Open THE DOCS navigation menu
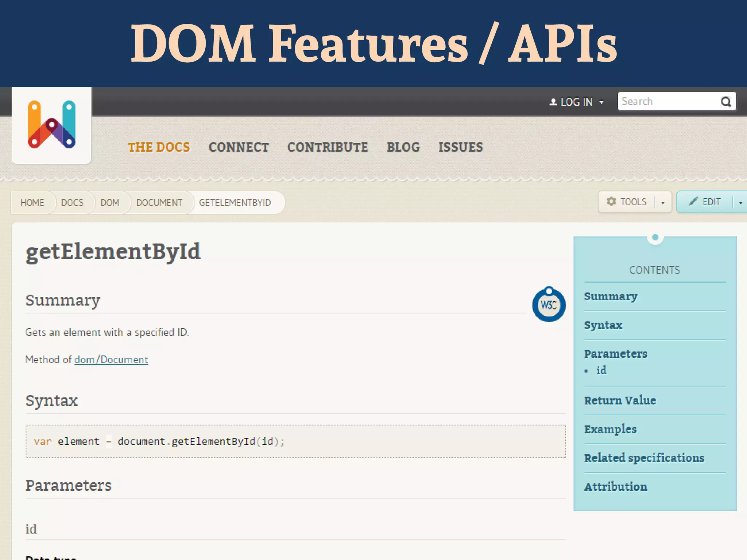747x560 pixels. pos(159,147)
